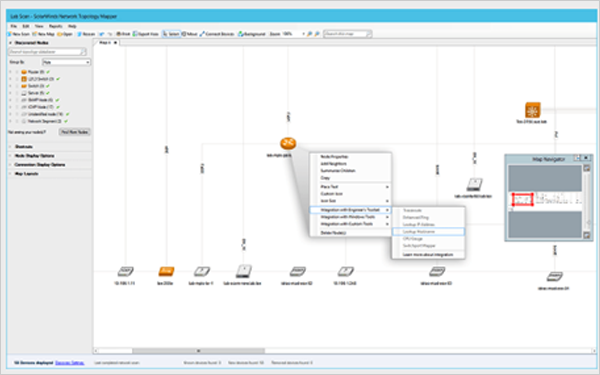Open the Group By dropdown
600x375 pixels.
[x=66, y=62]
